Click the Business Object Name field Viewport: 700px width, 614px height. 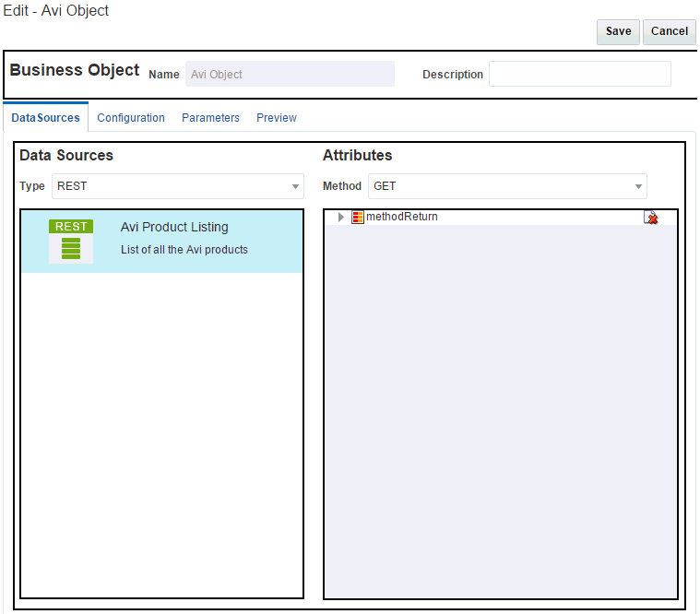point(290,74)
